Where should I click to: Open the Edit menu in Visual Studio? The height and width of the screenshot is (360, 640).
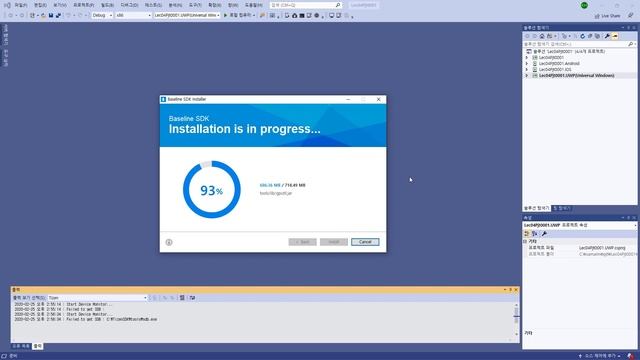[40, 5]
